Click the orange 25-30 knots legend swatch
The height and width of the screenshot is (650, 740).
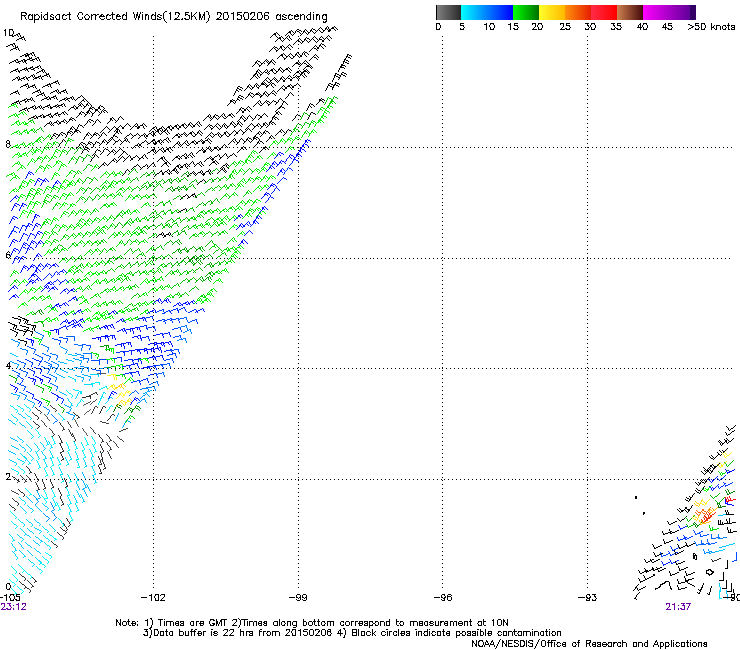point(578,12)
